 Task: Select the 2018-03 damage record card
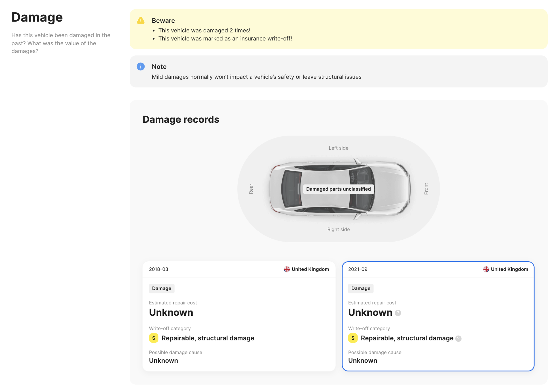click(239, 316)
